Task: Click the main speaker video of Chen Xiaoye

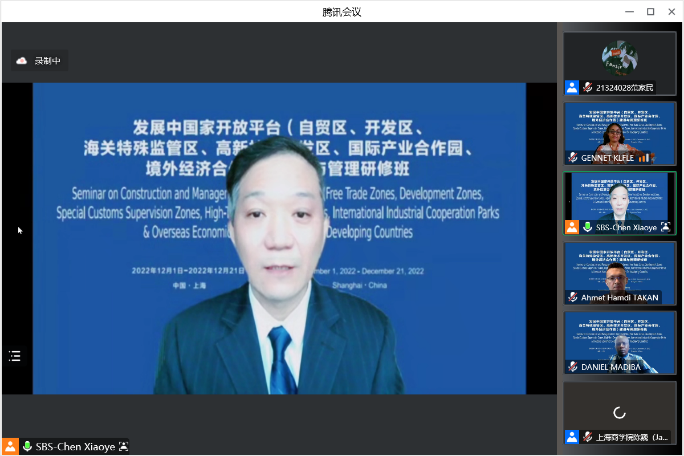Action: coord(279,239)
